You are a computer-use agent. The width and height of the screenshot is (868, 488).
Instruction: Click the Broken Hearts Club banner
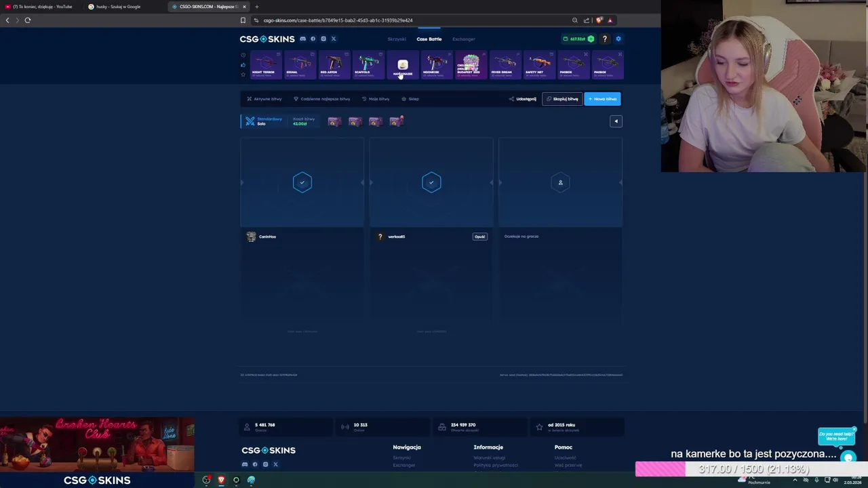pyautogui.click(x=97, y=445)
